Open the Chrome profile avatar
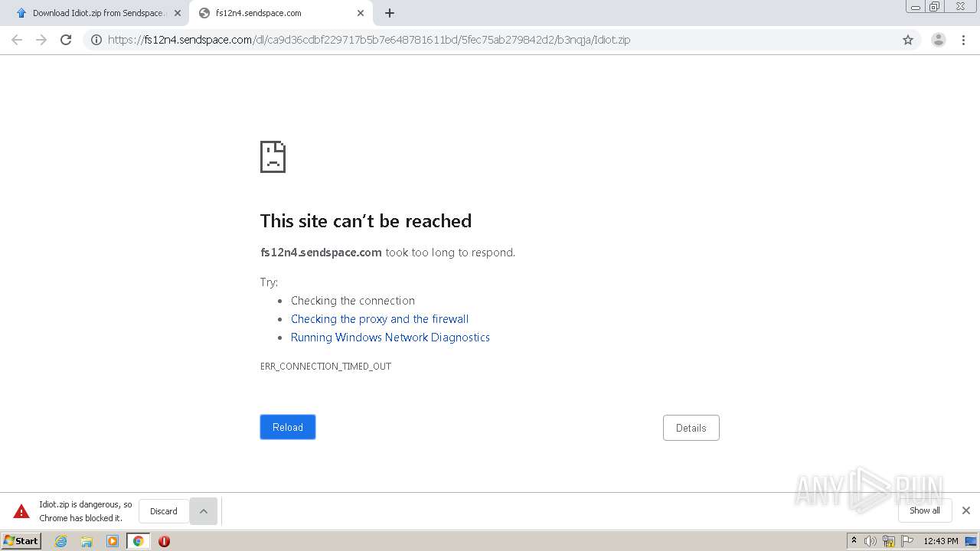980x551 pixels. coord(938,40)
